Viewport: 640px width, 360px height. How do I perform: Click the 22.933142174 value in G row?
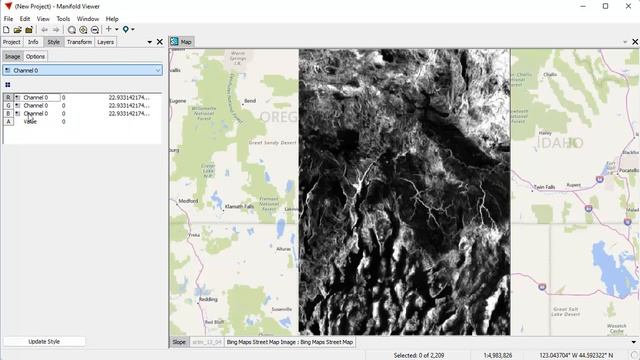(129, 105)
